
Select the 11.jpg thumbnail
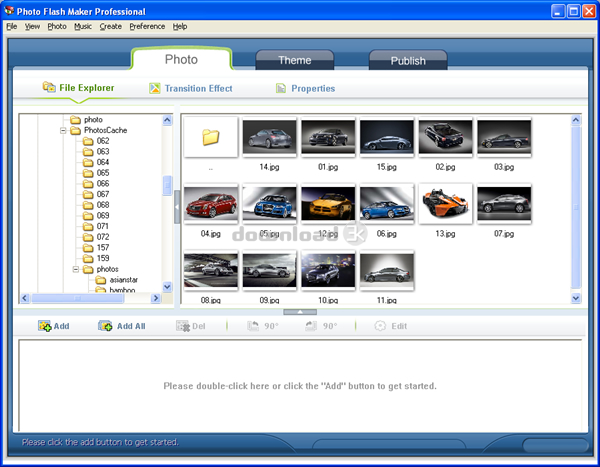point(386,270)
